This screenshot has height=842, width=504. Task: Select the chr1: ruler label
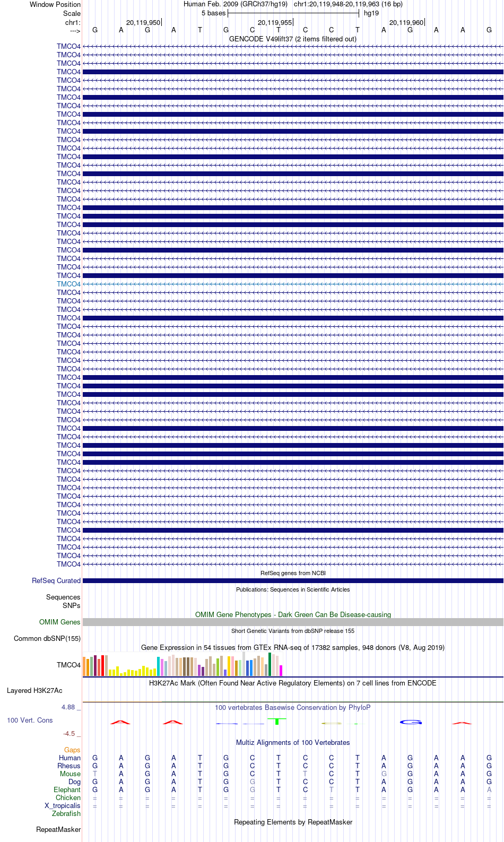tap(73, 22)
